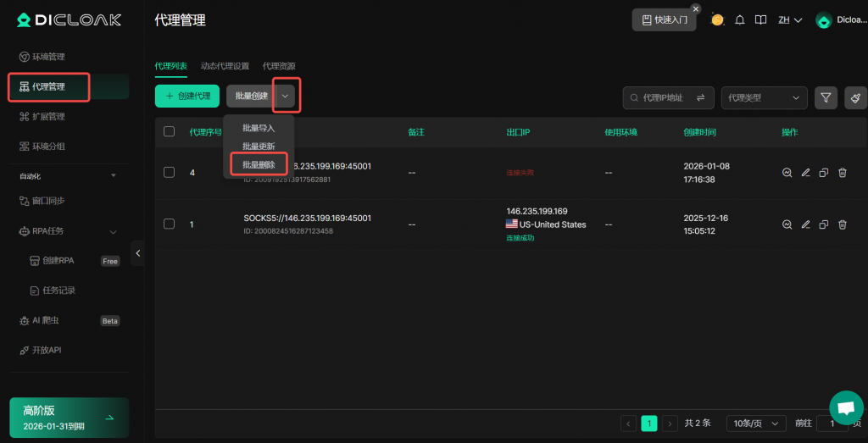Screen dimensions: 868x443
Task: Select 批量删除 from the dropdown menu
Action: pos(259,164)
